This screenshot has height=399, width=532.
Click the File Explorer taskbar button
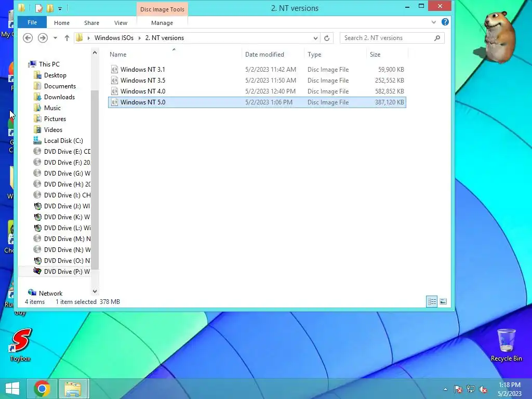[73, 389]
